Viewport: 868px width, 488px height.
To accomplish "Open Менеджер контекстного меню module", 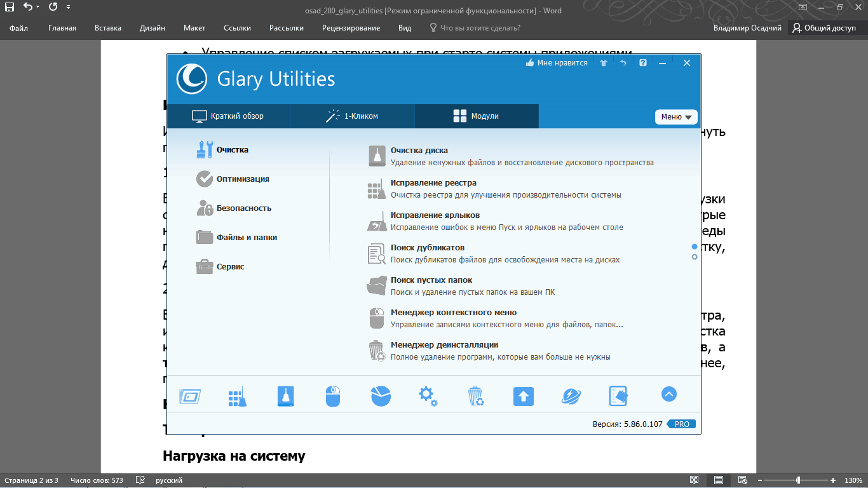I will 495,318.
